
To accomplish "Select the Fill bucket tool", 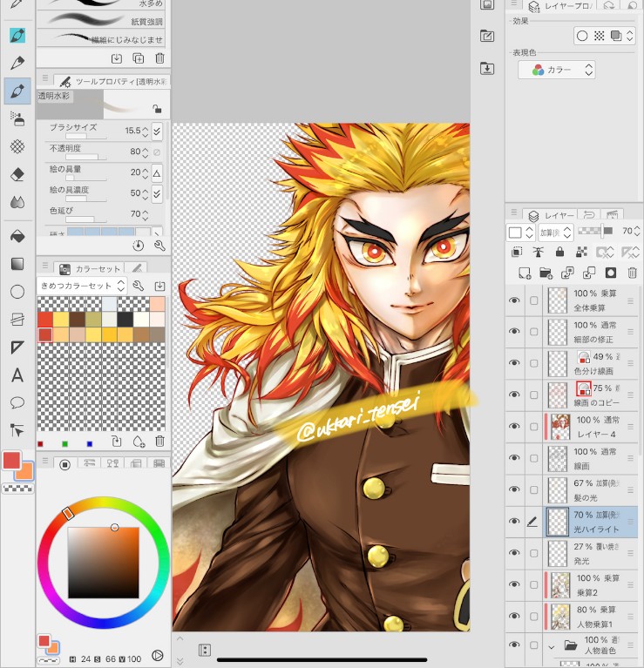I will pos(17,236).
